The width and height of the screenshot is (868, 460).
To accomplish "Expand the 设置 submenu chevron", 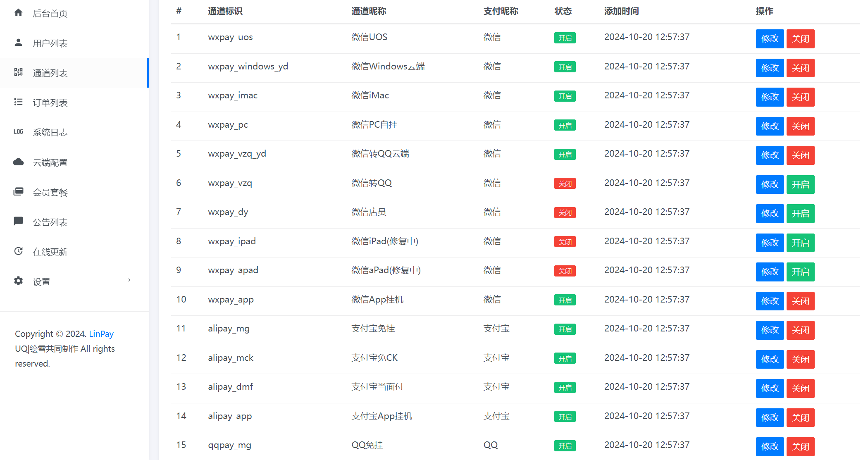I will point(129,280).
